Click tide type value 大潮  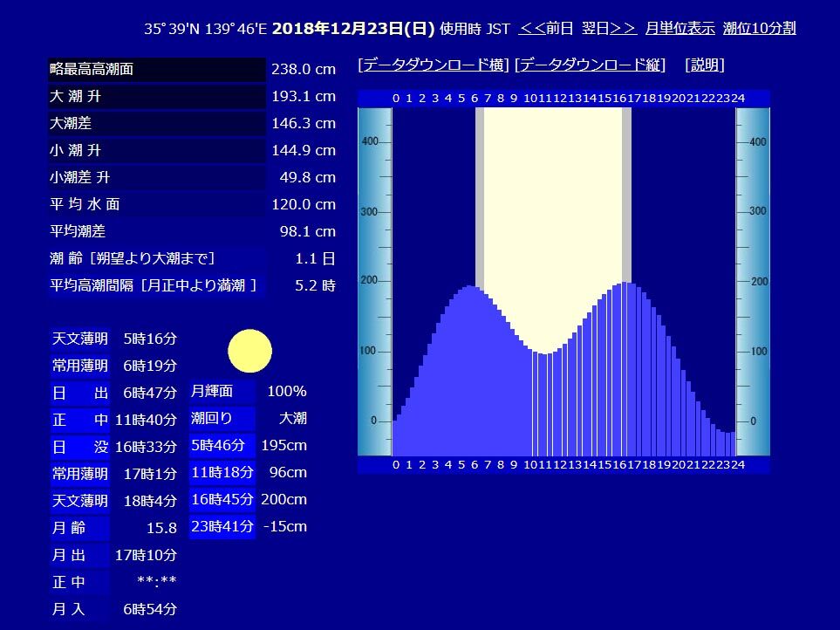(x=292, y=418)
